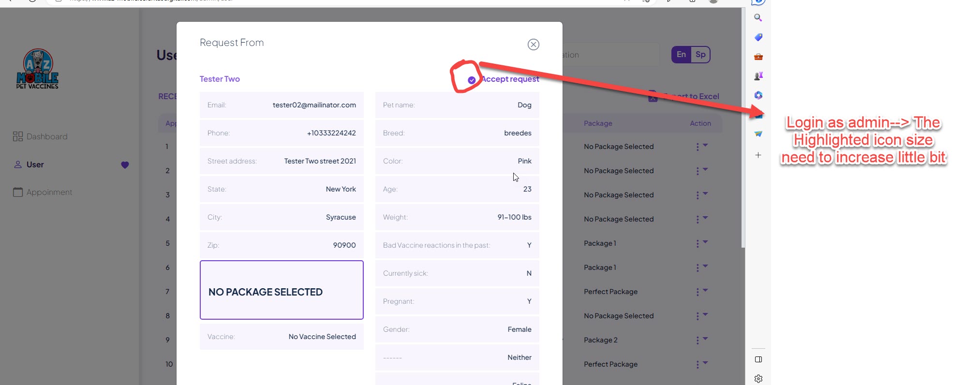
Task: Open Appoinment in side menu
Action: [49, 192]
